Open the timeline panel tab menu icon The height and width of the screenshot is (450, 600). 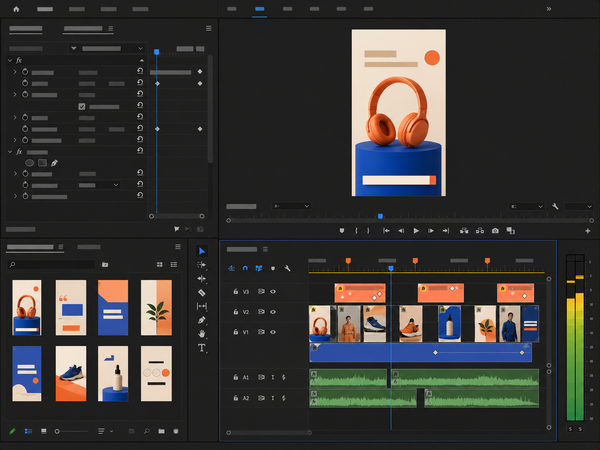point(265,249)
